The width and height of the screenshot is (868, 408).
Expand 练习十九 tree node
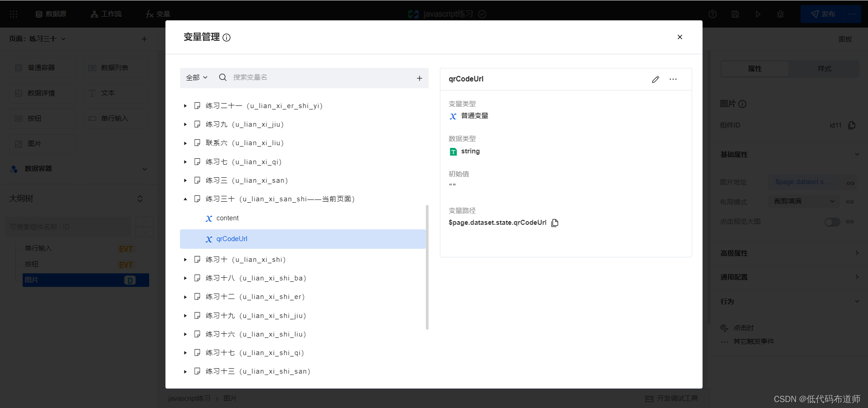pos(185,316)
